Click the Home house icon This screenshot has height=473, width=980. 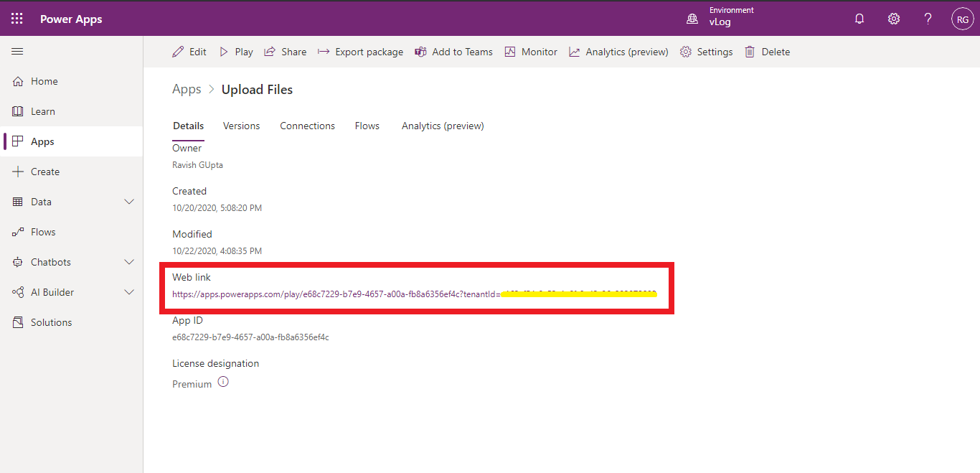[x=18, y=82]
